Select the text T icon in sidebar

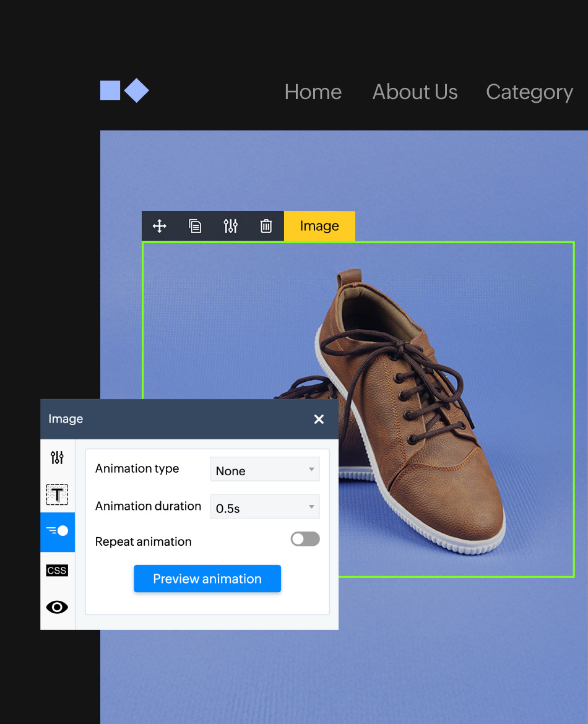click(57, 494)
